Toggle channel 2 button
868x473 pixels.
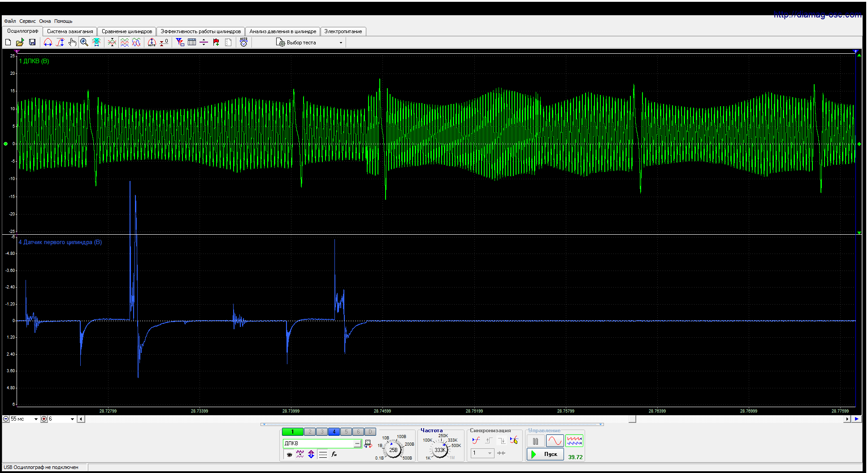310,432
